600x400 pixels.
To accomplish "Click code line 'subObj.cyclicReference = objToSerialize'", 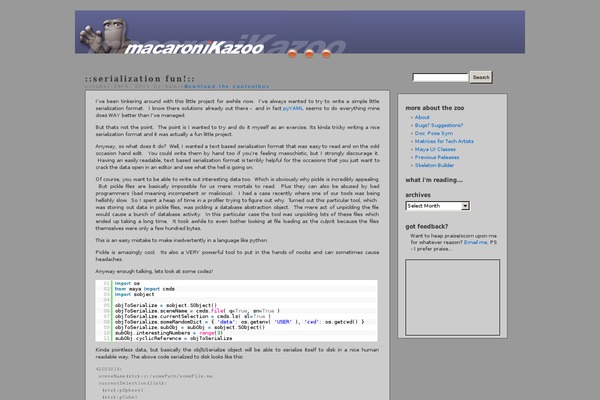I will pos(173,338).
